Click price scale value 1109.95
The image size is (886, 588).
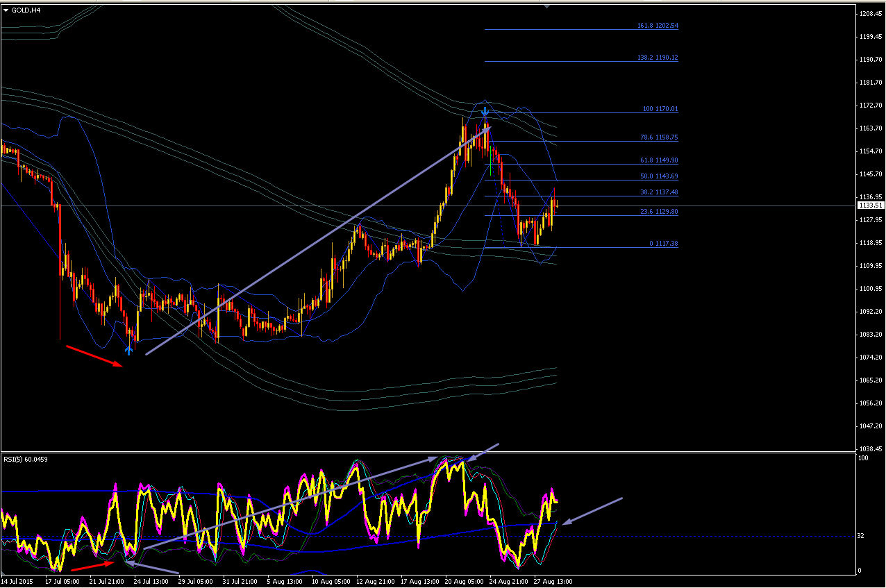tap(870, 266)
